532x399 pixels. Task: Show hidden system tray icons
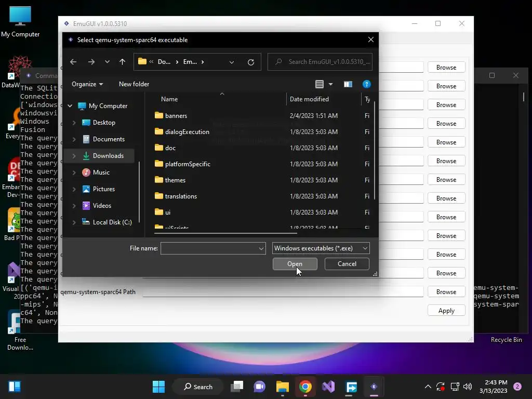[428, 387]
